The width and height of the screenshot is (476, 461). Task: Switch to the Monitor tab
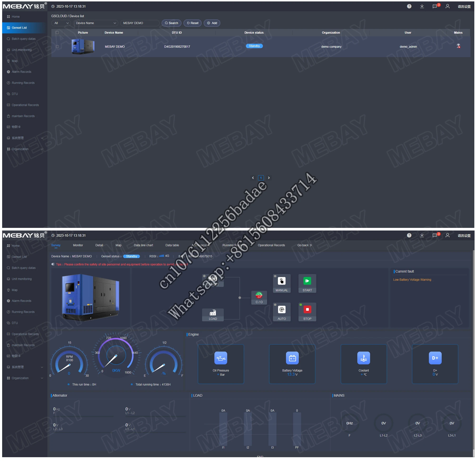coord(78,245)
